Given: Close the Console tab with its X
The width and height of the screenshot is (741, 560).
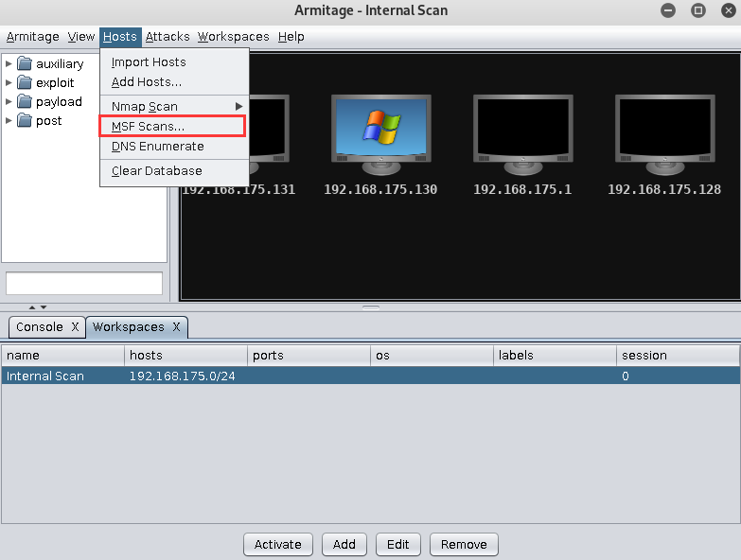Looking at the screenshot, I should 75,326.
